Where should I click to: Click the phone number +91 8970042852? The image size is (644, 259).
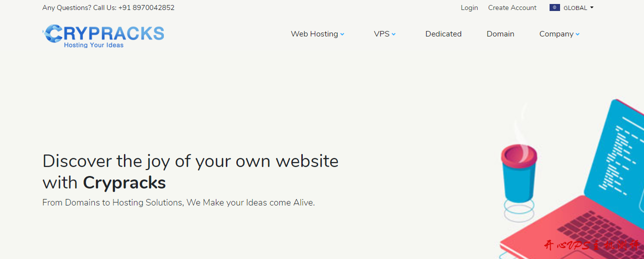point(146,7)
